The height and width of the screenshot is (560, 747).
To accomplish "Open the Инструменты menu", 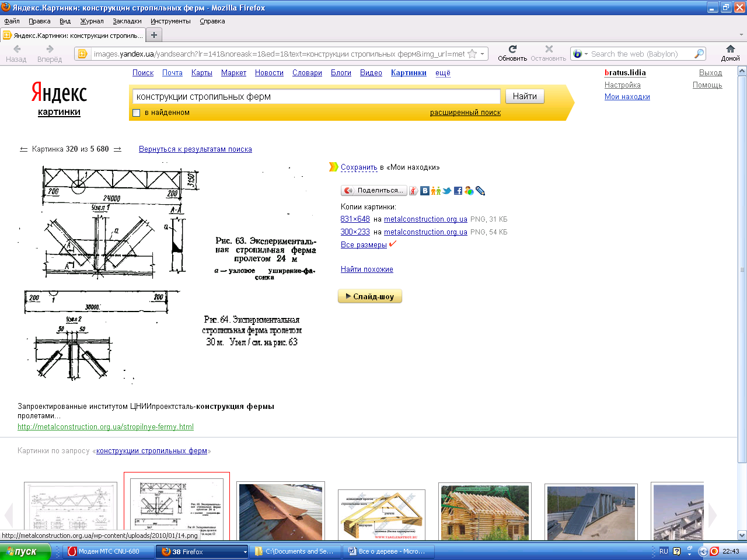I will tap(170, 21).
